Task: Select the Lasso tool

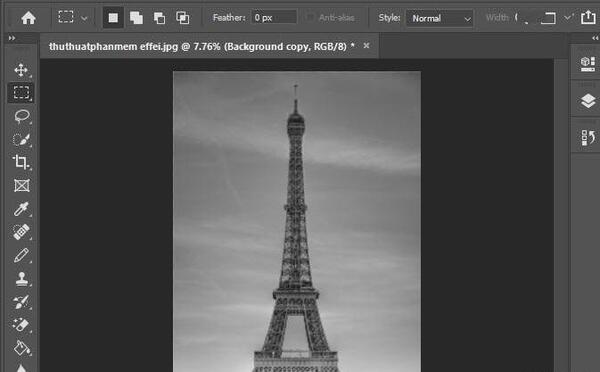Action: 21,116
